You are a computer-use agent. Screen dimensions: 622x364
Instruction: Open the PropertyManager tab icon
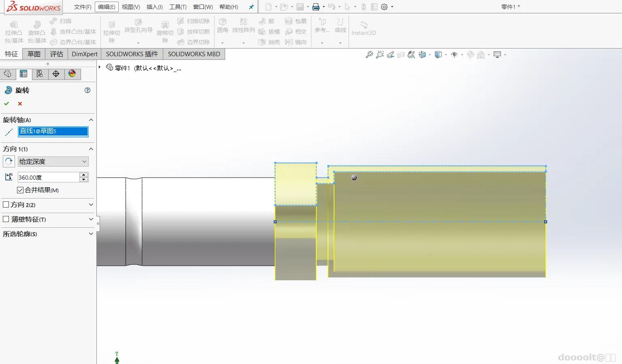click(23, 74)
